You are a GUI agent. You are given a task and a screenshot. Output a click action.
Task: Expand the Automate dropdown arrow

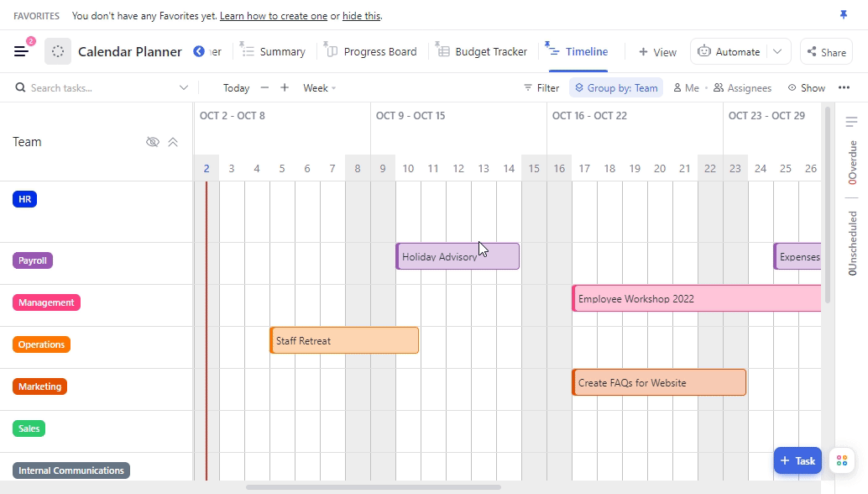point(777,51)
